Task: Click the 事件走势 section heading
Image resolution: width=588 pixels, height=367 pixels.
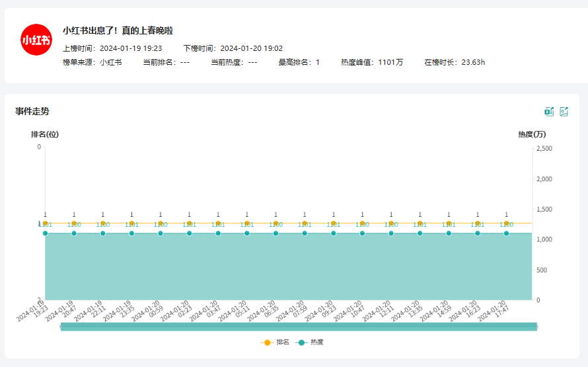Action: click(x=32, y=111)
